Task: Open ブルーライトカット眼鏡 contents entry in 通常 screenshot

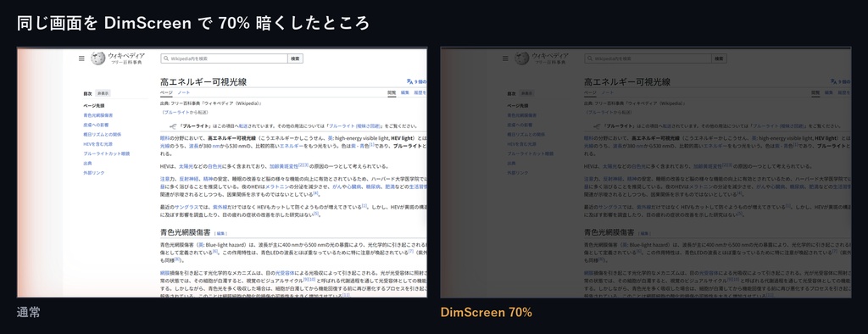Action: pyautogui.click(x=107, y=153)
